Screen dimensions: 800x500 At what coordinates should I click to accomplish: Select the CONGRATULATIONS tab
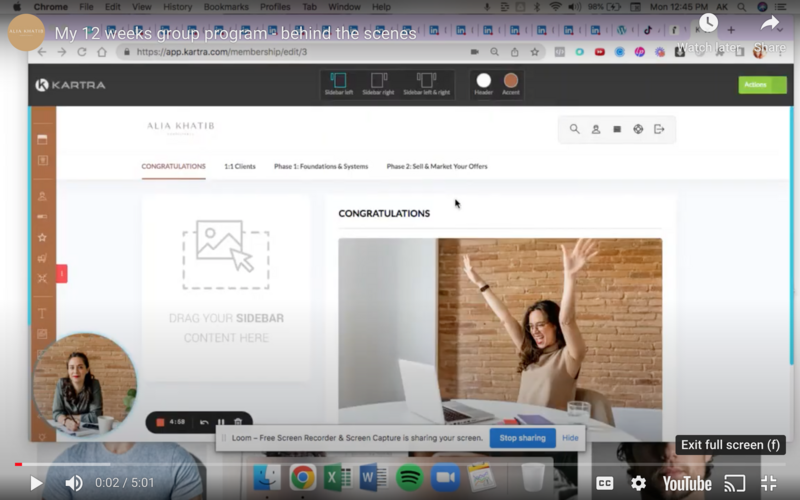point(173,166)
